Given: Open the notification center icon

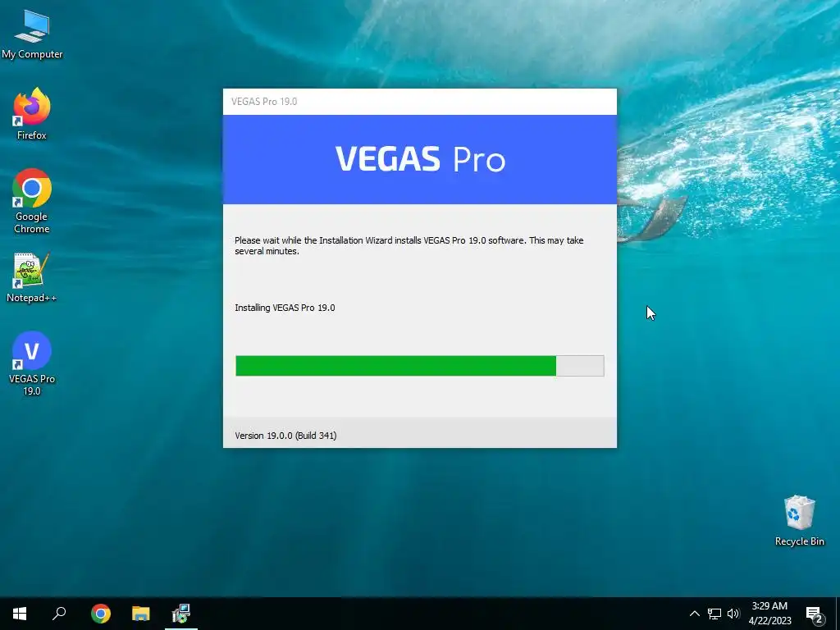Looking at the screenshot, I should 815,614.
